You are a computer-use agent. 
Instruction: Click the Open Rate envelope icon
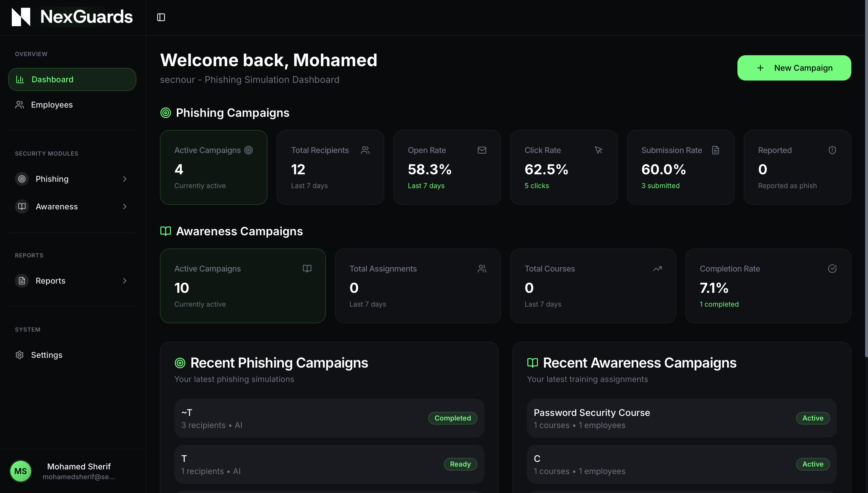pyautogui.click(x=482, y=150)
